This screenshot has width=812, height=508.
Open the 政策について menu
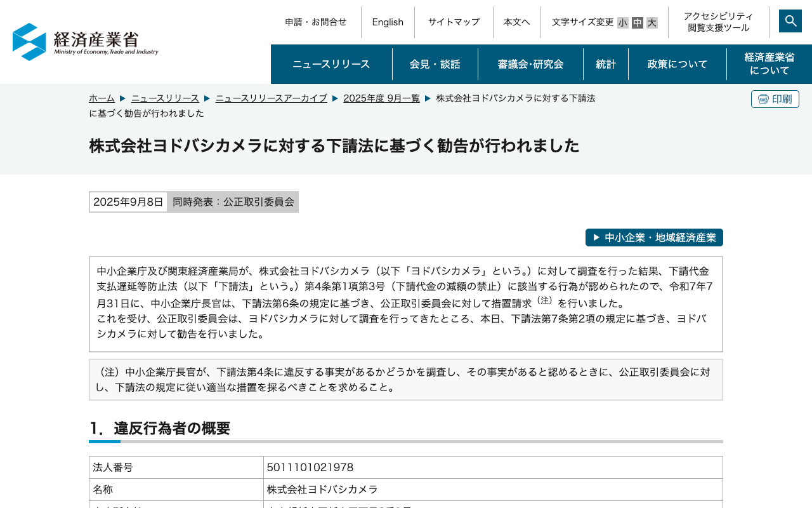click(678, 64)
